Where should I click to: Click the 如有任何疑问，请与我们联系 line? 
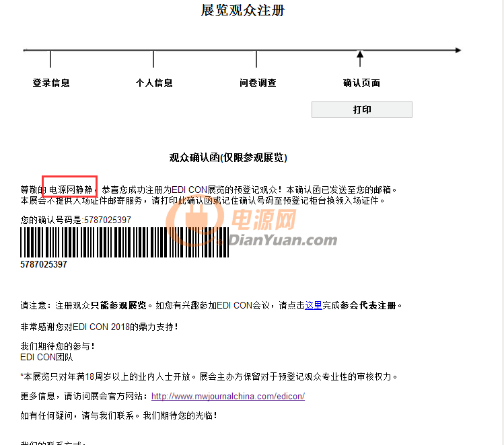pos(118,416)
